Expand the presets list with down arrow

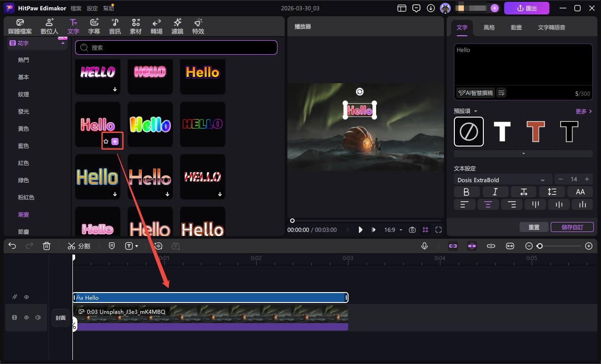point(523,154)
